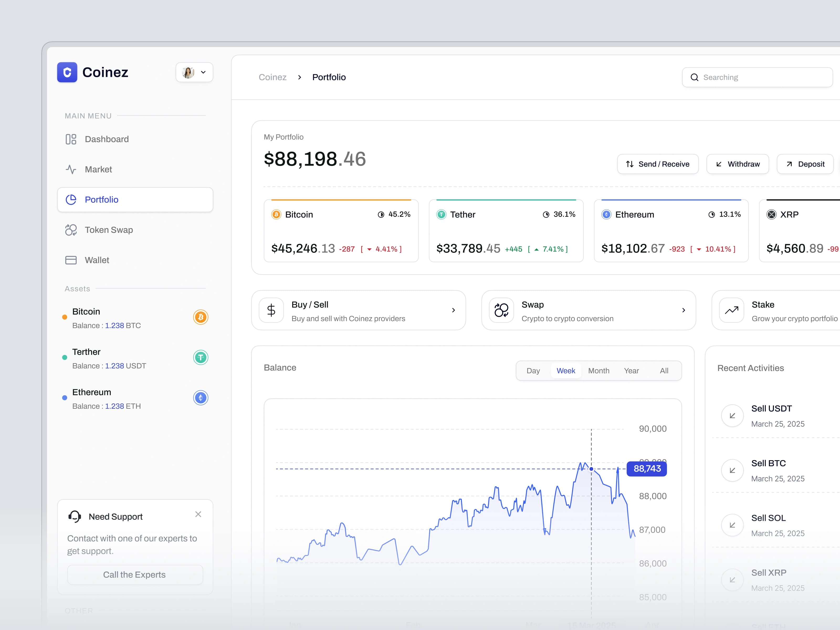This screenshot has height=630, width=840.
Task: Click the Sell BTC activity icon
Action: coord(733,470)
